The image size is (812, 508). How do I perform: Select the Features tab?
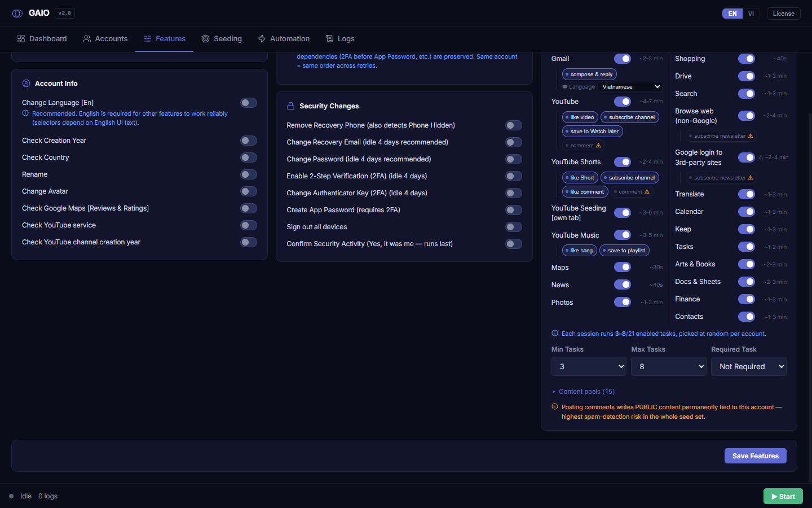[x=165, y=39]
